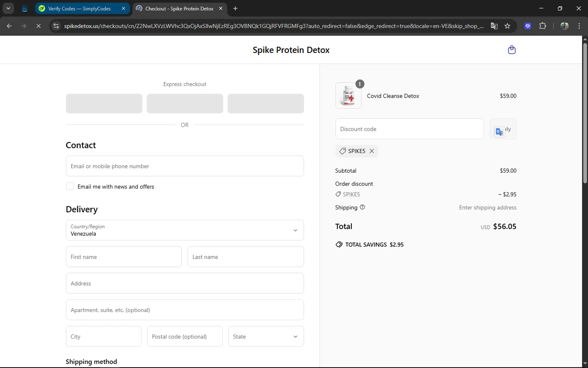Click the Covid Cleanse Detox product thumbnail

(x=348, y=96)
